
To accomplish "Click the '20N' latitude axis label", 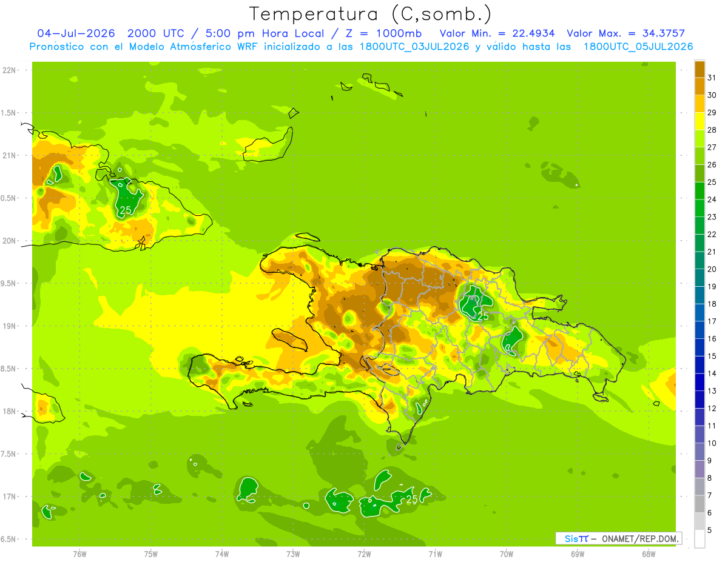I will pos(10,241).
